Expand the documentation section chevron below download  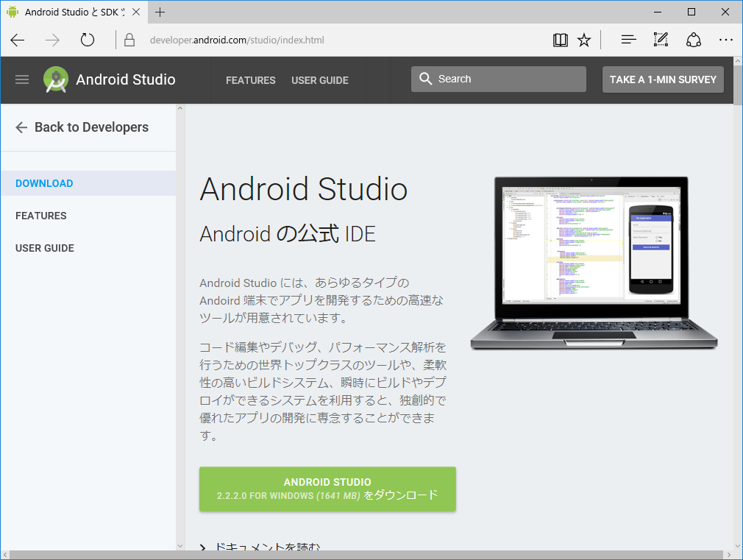[204, 547]
